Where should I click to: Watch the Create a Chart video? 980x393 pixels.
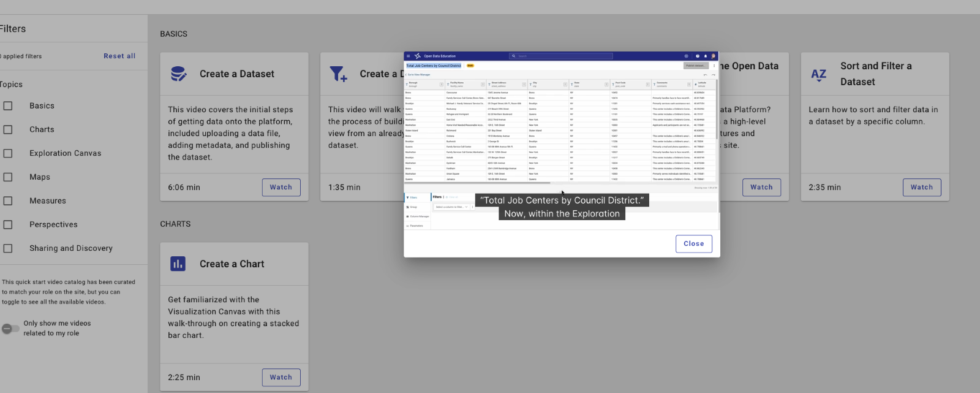click(281, 378)
